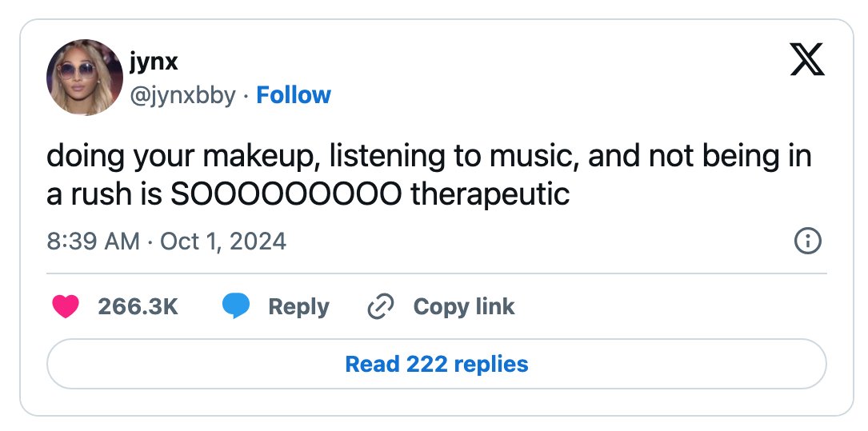Visit the @jynxbby handle link

pyautogui.click(x=182, y=96)
